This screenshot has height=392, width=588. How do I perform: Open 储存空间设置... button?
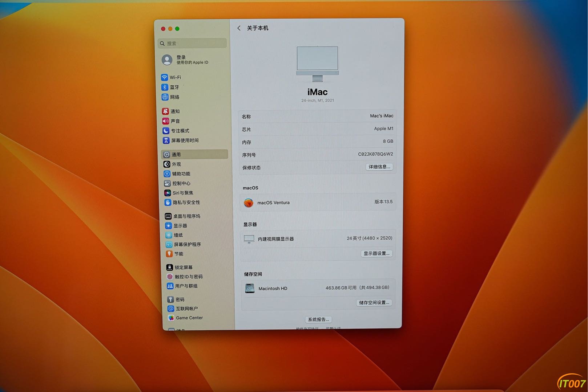374,302
